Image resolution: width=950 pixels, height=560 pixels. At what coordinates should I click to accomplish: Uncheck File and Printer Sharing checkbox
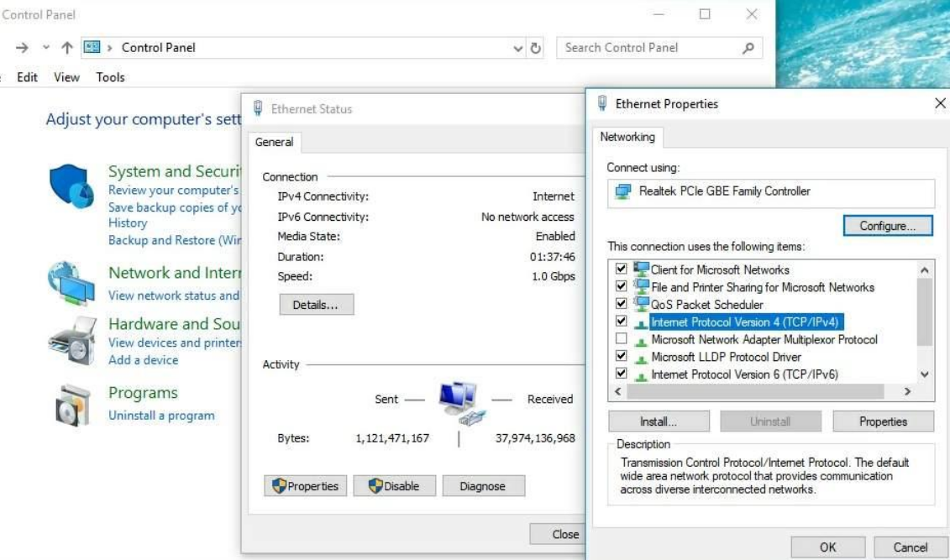[x=621, y=285]
